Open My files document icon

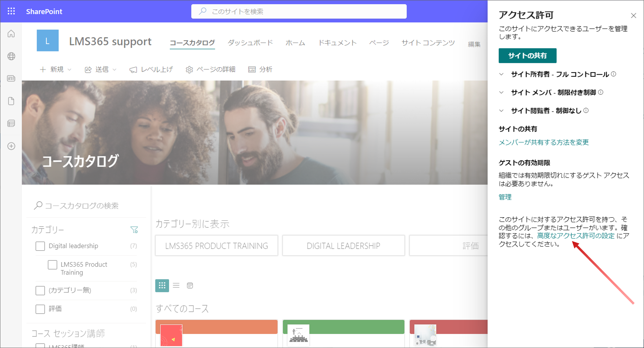point(11,101)
